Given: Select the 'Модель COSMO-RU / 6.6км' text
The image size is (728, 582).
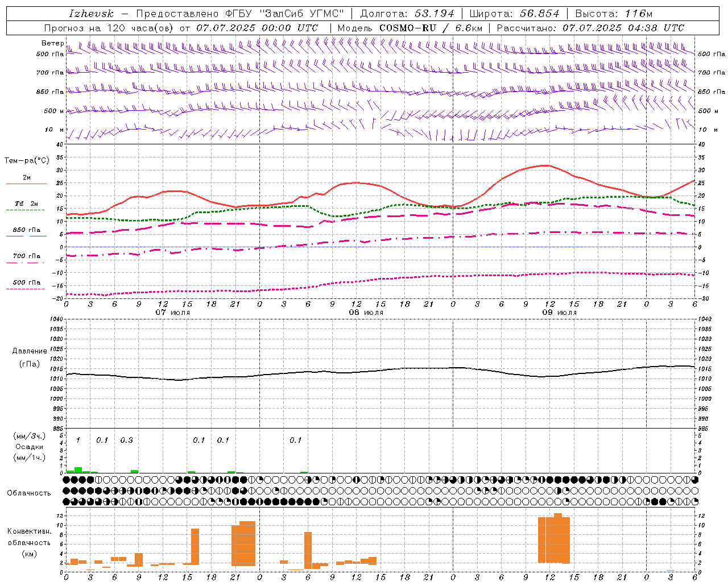Looking at the screenshot, I should coord(410,28).
